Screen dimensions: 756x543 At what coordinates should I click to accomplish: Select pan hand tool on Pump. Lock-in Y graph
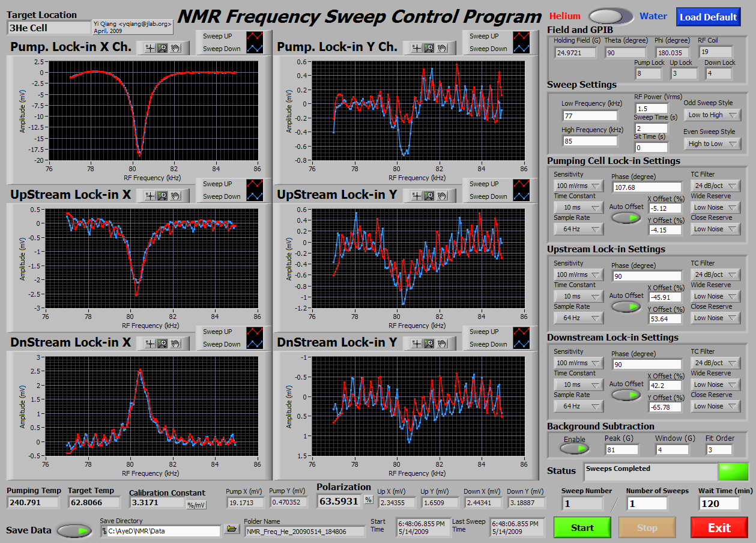tap(442, 47)
